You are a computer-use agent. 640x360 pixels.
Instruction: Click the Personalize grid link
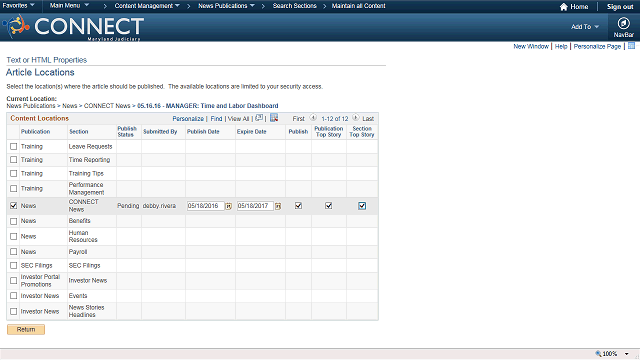(x=188, y=118)
